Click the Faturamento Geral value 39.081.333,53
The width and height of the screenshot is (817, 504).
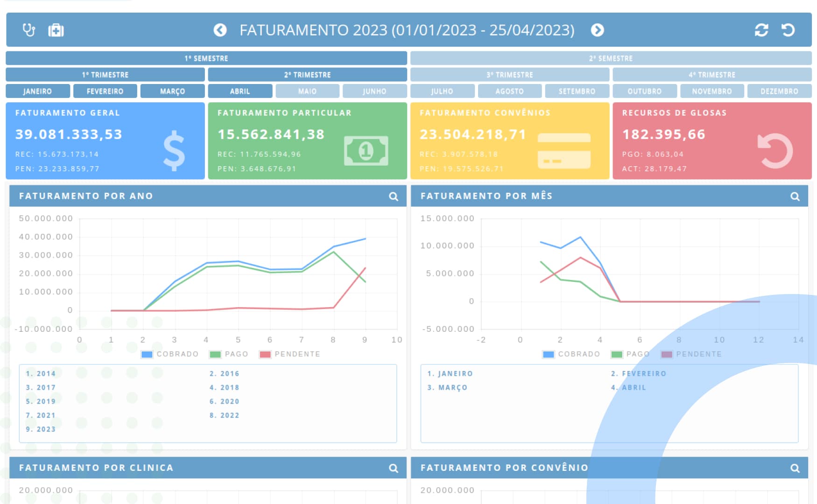tap(69, 134)
